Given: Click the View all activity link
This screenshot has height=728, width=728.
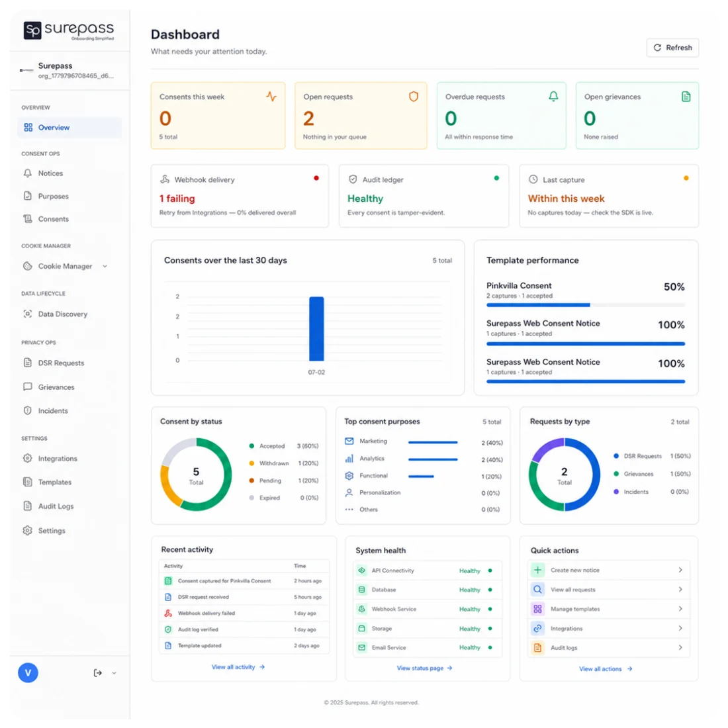Looking at the screenshot, I should (238, 666).
